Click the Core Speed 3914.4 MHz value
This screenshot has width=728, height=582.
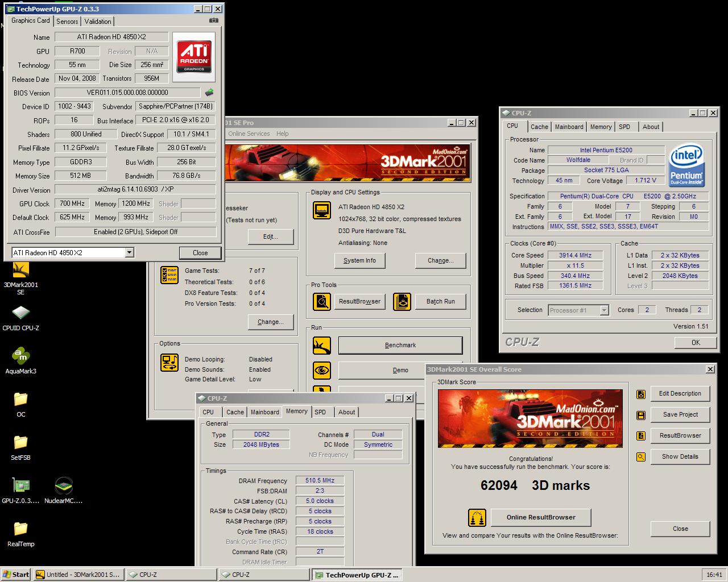coord(575,255)
